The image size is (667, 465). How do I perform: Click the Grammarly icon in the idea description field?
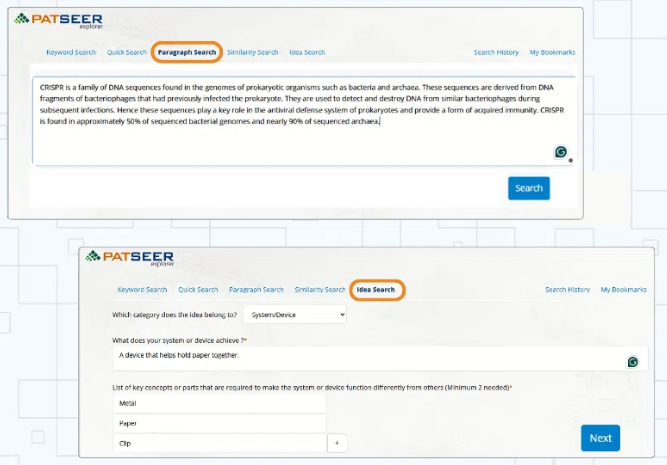(632, 362)
